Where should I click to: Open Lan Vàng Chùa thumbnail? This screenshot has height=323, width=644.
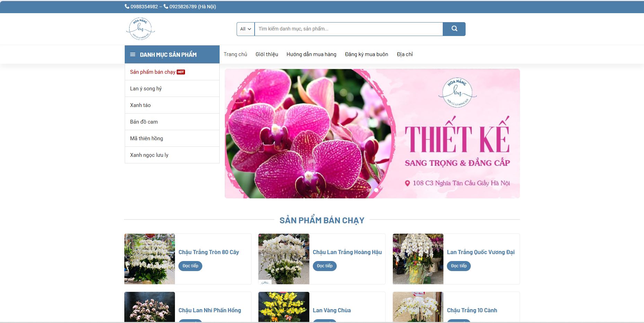tap(284, 307)
